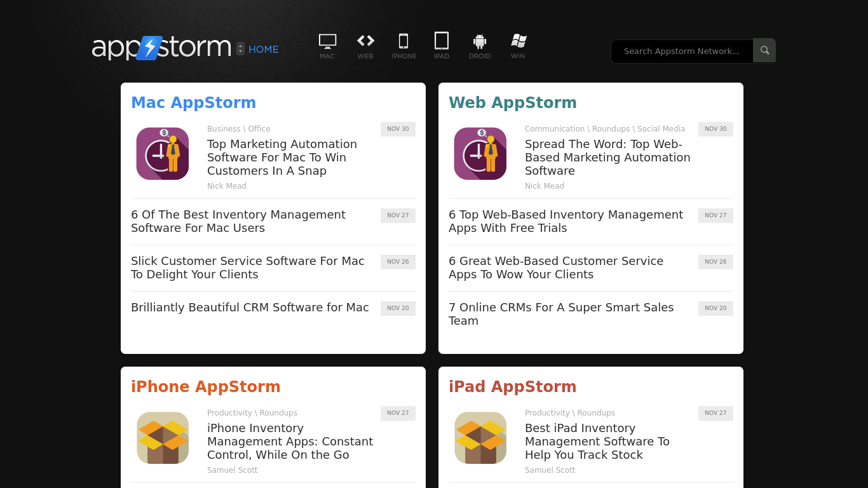Open Brilliantly Beautiful CRM Software for Mac
This screenshot has height=488, width=868.
pyautogui.click(x=250, y=308)
